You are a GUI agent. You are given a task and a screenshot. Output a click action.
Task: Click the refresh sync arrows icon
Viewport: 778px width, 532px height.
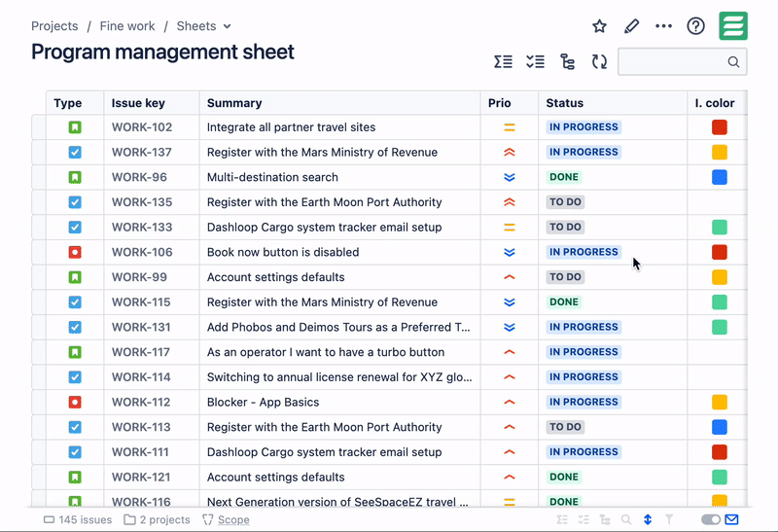point(599,62)
